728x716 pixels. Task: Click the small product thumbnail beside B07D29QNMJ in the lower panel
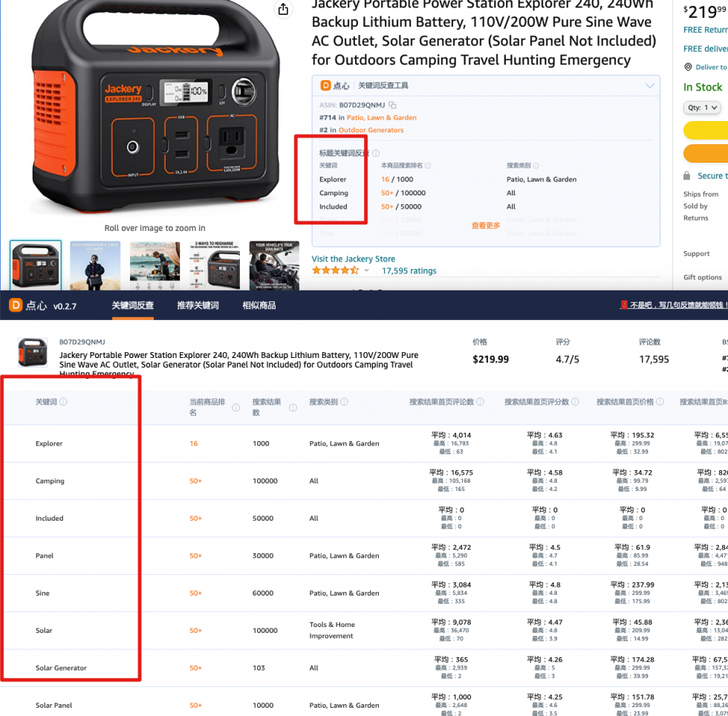[x=33, y=352]
